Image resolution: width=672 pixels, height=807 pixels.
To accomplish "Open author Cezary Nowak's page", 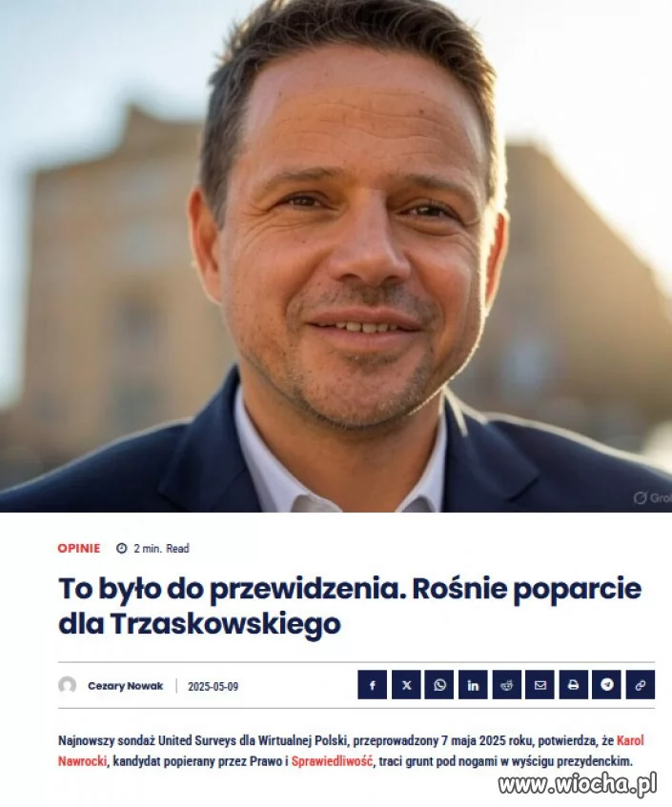I will coord(125,686).
